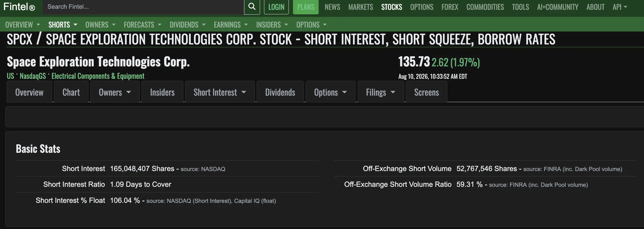Click the 2.62 (1.97%) price change
Viewport: 644px width, 229px height.
(x=456, y=62)
